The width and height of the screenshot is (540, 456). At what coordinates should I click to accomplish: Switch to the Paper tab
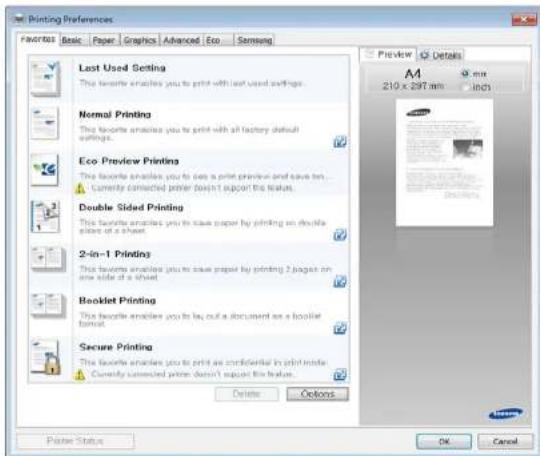pos(103,40)
